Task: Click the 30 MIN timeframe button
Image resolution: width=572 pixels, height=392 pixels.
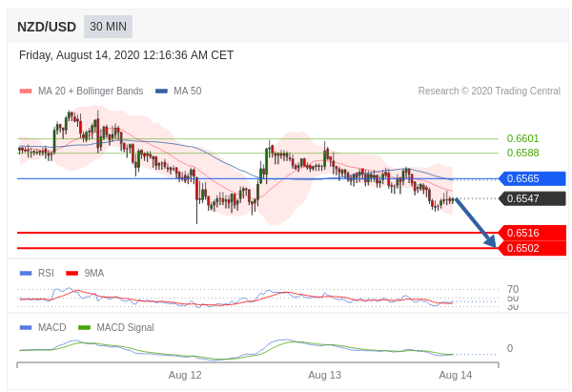Action: (x=108, y=27)
